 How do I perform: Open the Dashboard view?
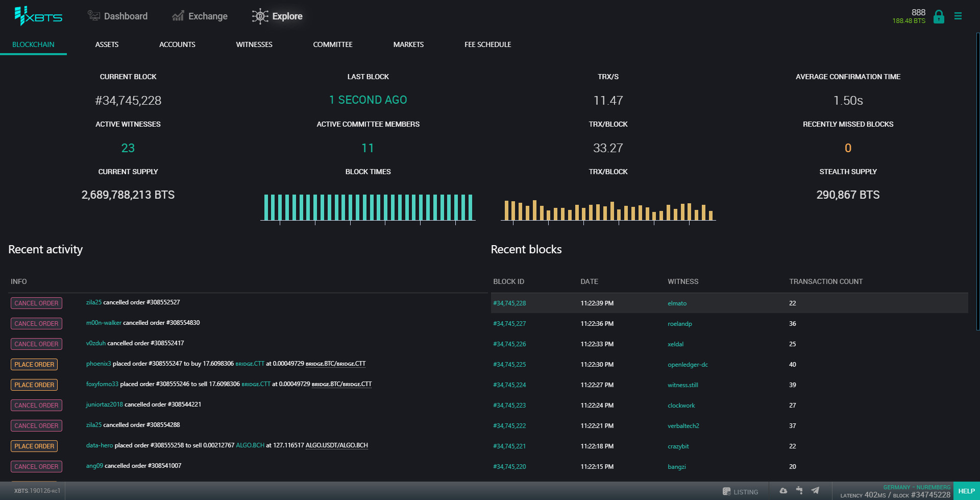[x=117, y=16]
